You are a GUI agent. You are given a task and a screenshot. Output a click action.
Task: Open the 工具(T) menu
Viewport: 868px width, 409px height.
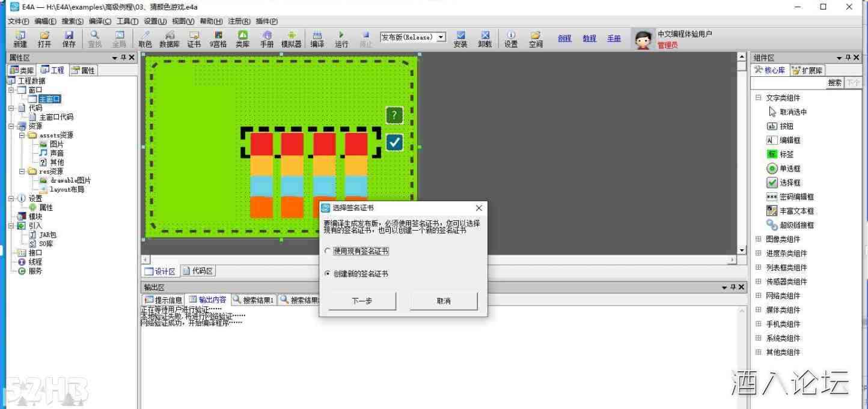point(127,21)
